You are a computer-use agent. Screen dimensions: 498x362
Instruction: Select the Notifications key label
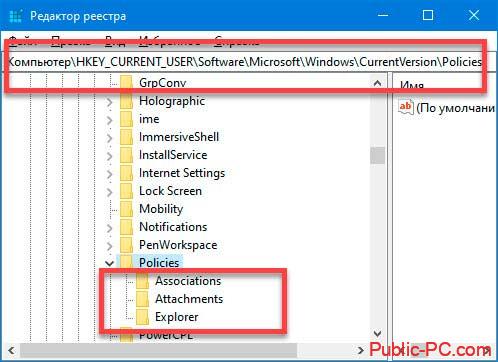coord(173,227)
